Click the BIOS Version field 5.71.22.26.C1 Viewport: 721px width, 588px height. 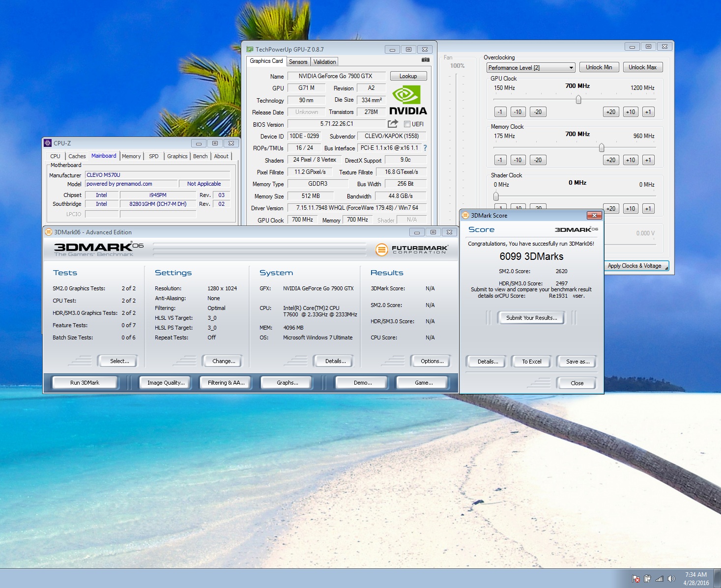[x=337, y=124]
